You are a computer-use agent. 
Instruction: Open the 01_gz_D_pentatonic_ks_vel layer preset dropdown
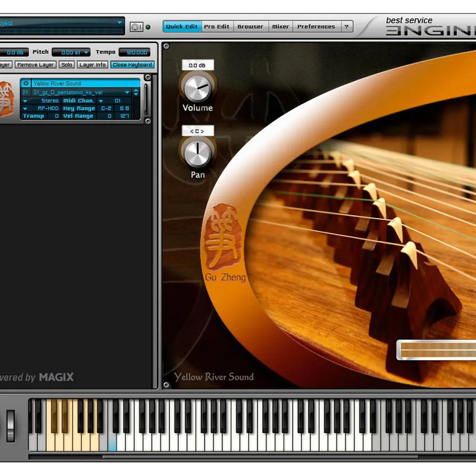pyautogui.click(x=127, y=92)
